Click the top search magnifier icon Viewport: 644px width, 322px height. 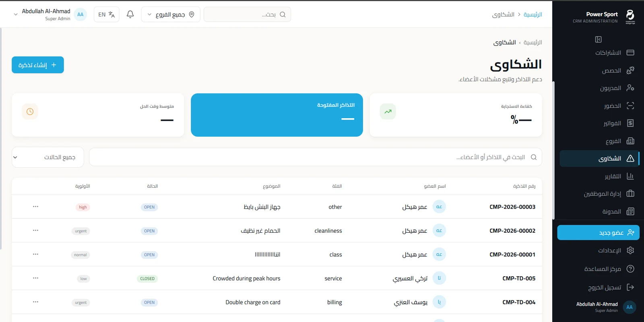(x=283, y=14)
